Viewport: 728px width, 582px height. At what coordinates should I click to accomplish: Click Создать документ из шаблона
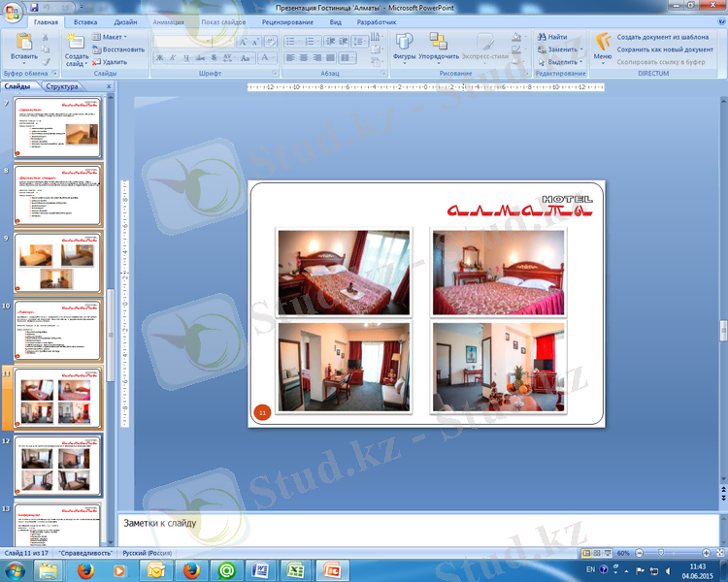(663, 37)
